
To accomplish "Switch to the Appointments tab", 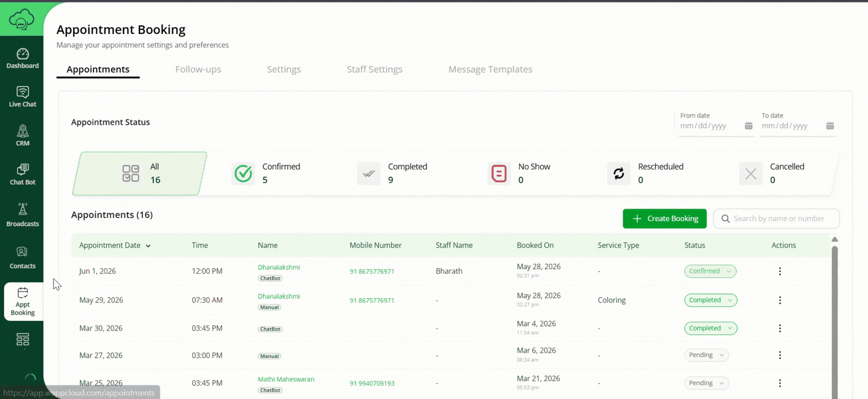I will click(98, 69).
